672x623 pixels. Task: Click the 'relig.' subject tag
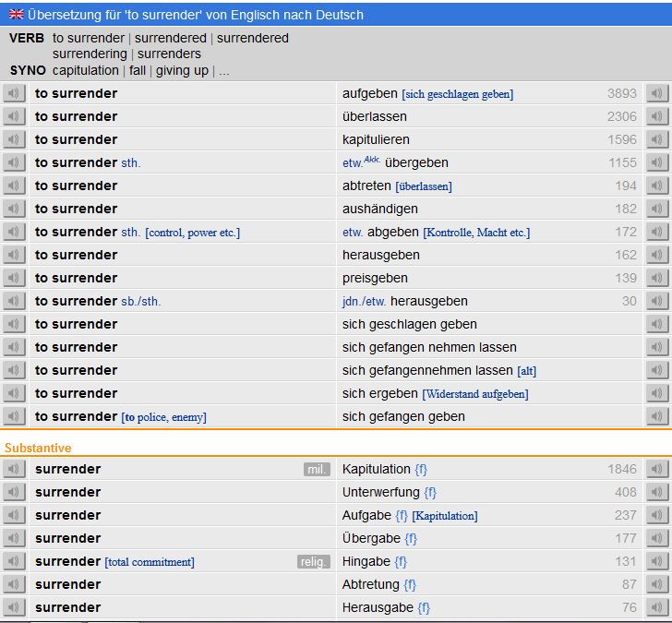click(x=314, y=561)
